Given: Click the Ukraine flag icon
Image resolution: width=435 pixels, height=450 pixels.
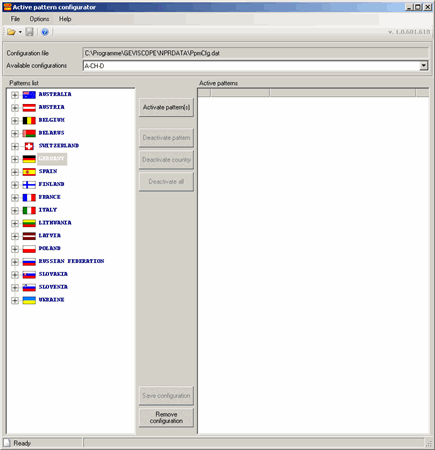Looking at the screenshot, I should [x=29, y=300].
